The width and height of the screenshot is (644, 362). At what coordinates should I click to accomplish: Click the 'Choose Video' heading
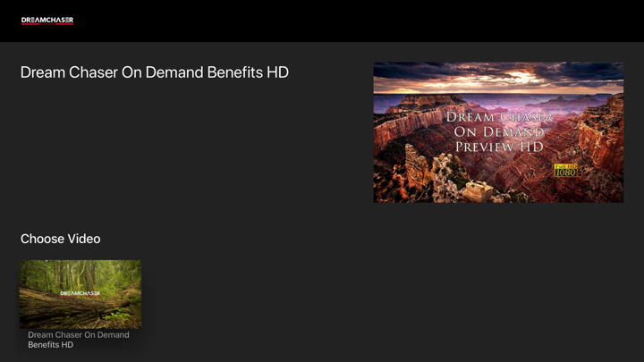click(x=61, y=239)
